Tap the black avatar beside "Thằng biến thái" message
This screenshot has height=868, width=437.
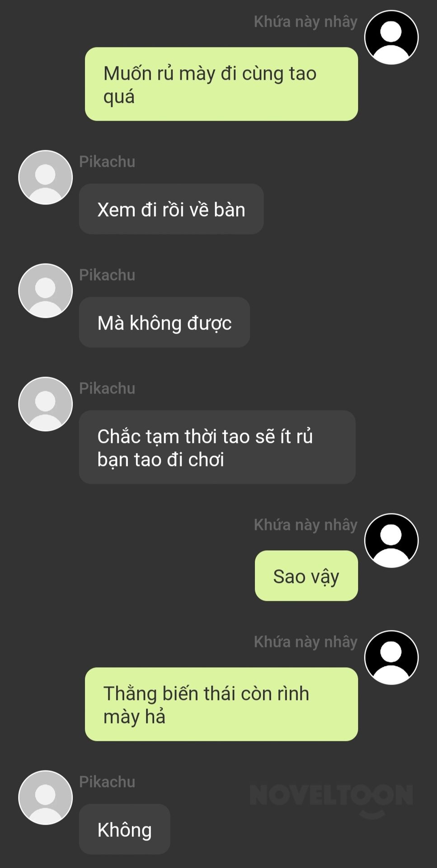(391, 658)
